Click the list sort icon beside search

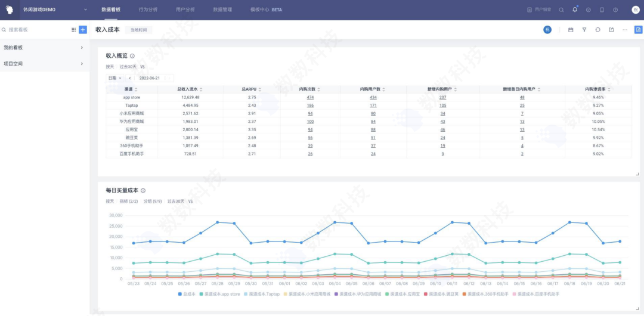73,30
